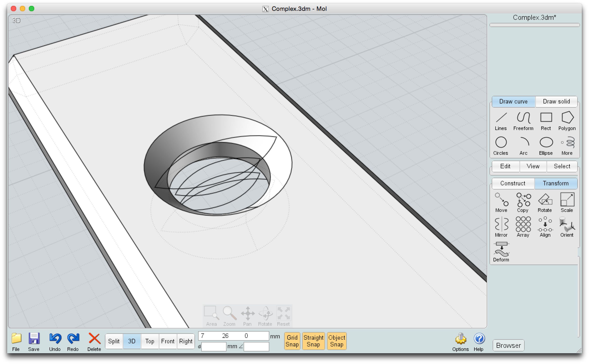Toggle Grid Snap off
Screen dimensions: 589x364
pos(292,341)
